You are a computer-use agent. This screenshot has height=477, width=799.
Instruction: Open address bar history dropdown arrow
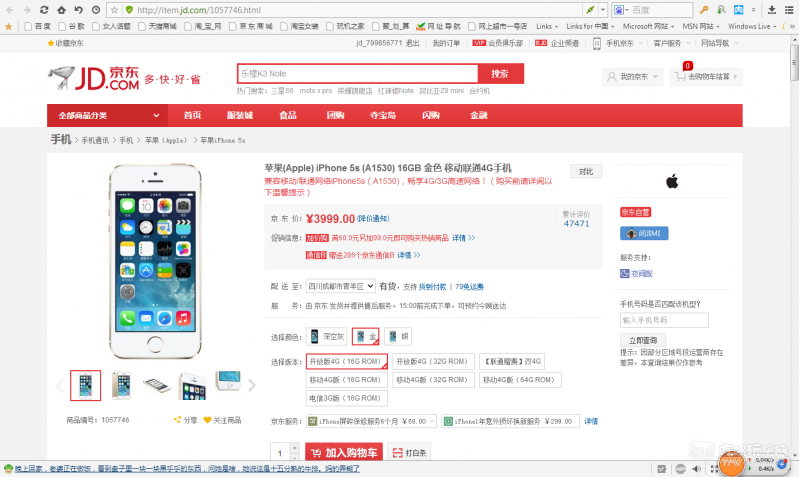[x=603, y=10]
